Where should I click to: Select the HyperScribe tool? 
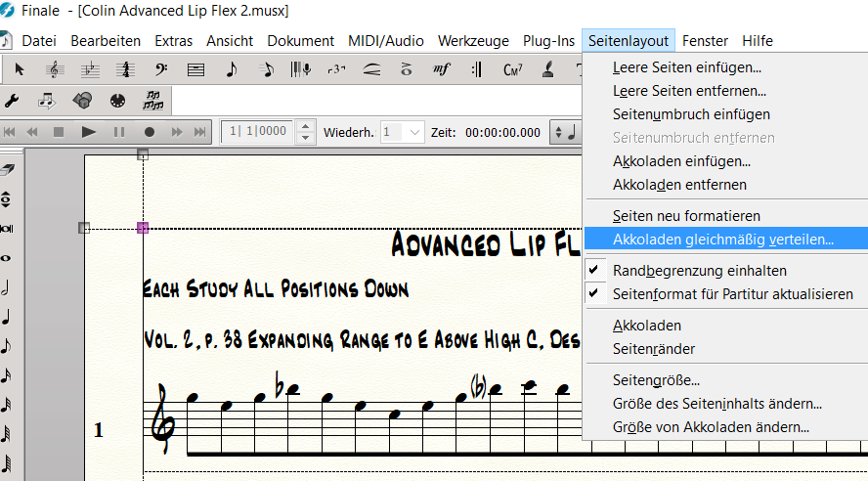(301, 69)
